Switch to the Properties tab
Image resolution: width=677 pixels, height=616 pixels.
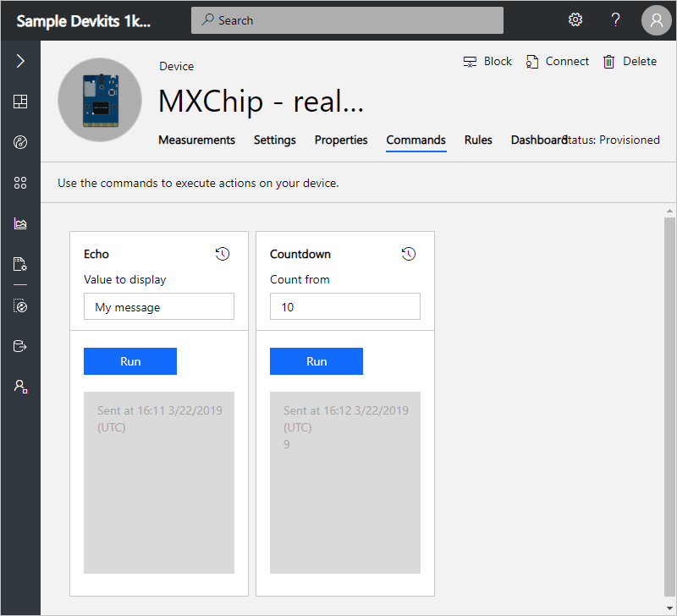[341, 140]
